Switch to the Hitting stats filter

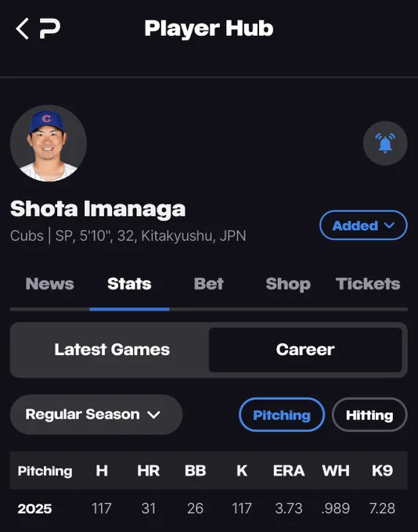pyautogui.click(x=369, y=415)
